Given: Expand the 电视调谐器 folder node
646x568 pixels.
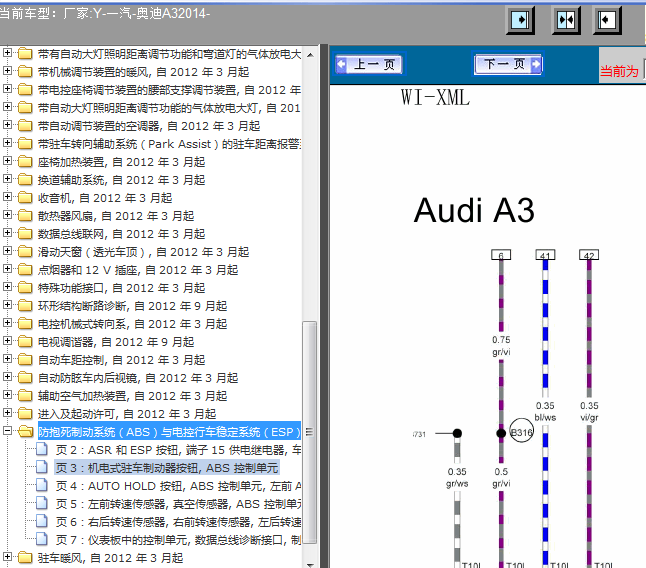Looking at the screenshot, I should click(x=7, y=341).
